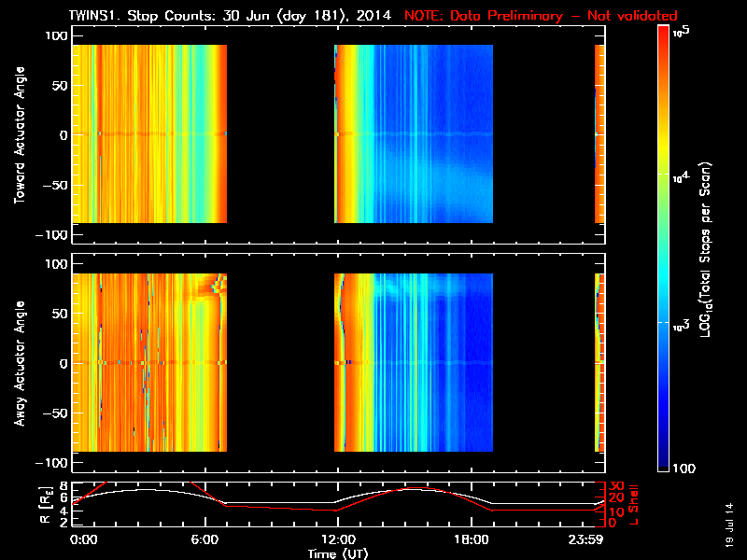Click the "Away Actuator Angle" y-axis label

(19, 362)
